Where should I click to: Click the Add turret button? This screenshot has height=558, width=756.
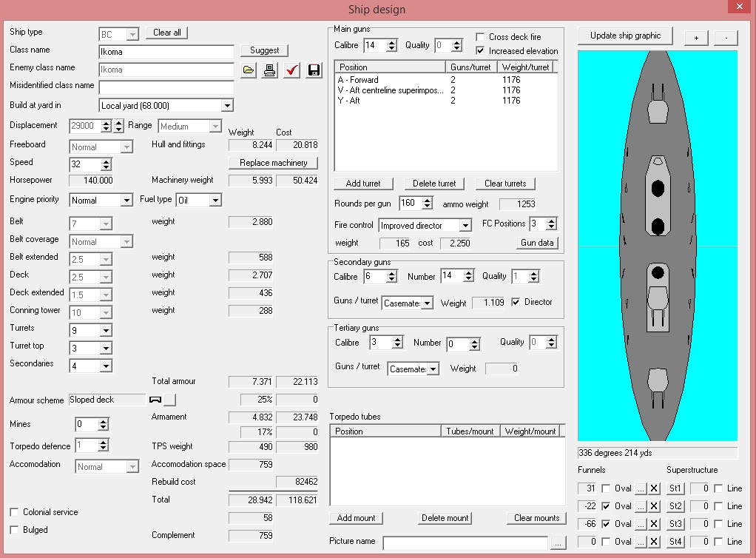coord(363,184)
